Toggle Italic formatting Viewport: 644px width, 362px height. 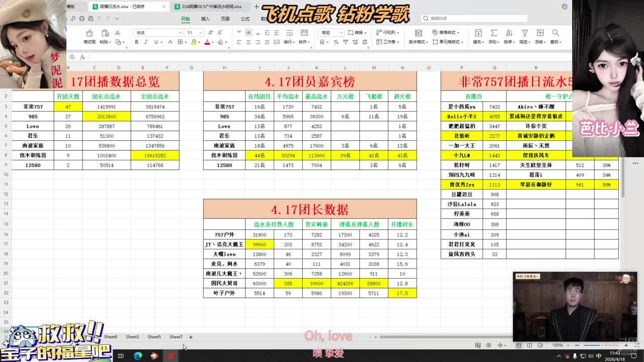[145, 42]
